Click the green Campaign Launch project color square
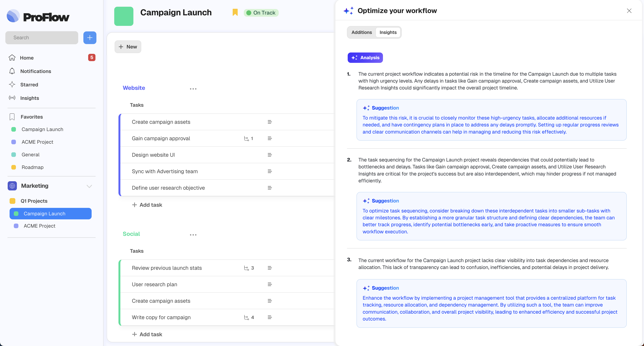The width and height of the screenshot is (644, 346). pos(124,16)
